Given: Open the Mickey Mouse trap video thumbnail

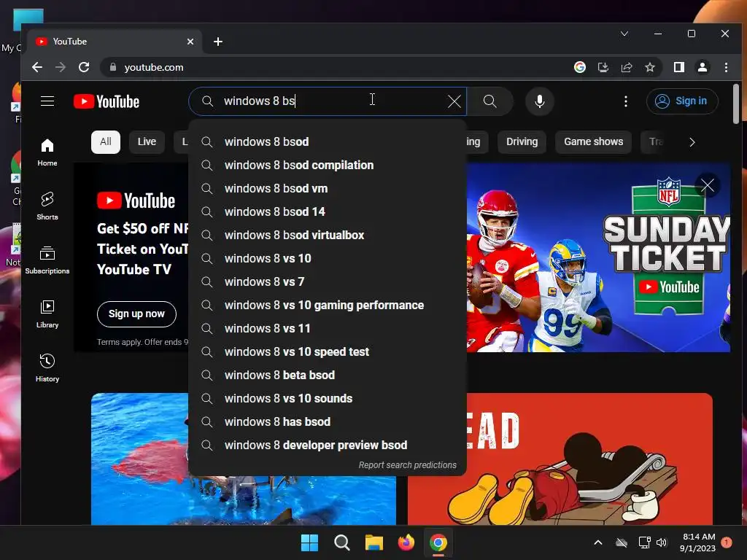Looking at the screenshot, I should pyautogui.click(x=560, y=459).
